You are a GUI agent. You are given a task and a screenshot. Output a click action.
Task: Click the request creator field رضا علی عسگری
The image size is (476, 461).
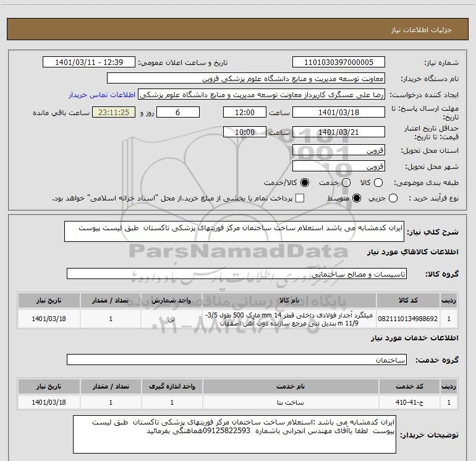(x=261, y=95)
